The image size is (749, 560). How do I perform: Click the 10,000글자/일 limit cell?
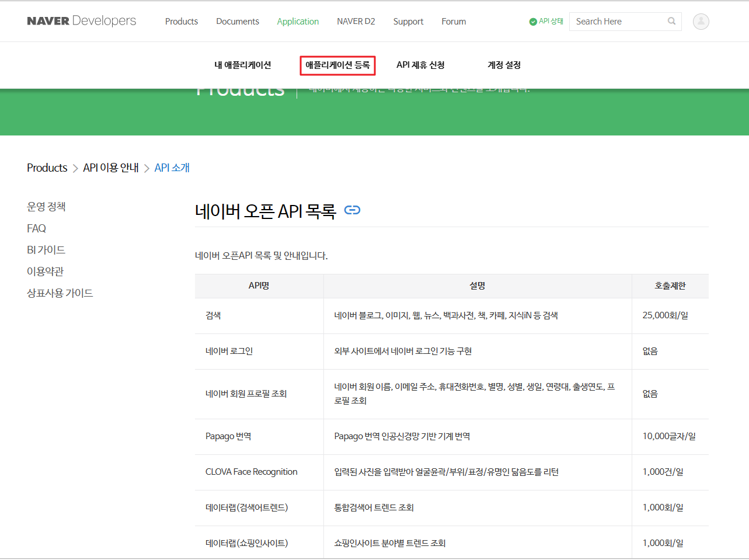(670, 437)
